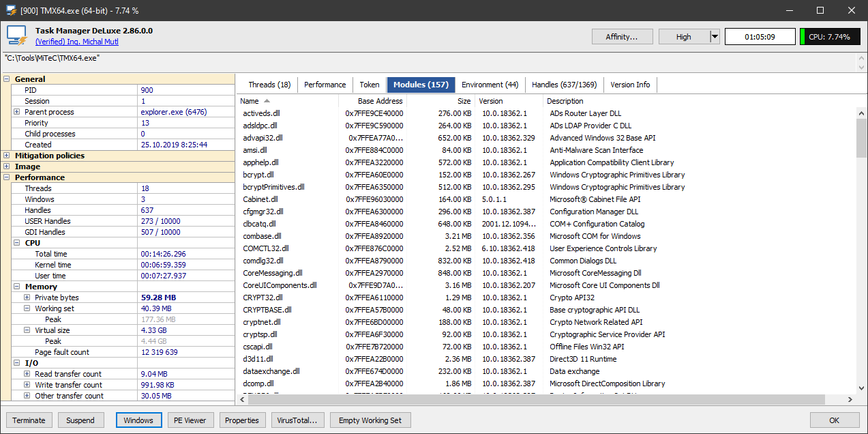Viewport: 868px width, 434px height.
Task: Open the Environment (44) tab
Action: point(490,85)
